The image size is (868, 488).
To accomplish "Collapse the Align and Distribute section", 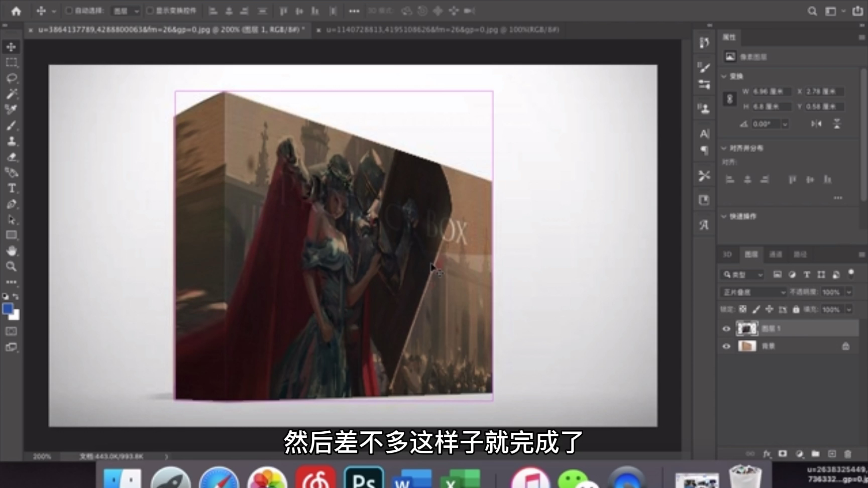I will click(724, 148).
